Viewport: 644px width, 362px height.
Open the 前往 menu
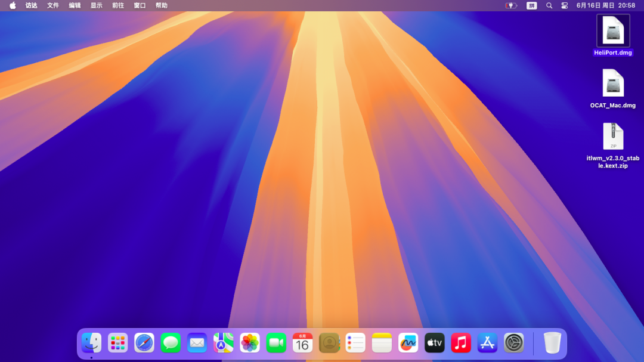119,5
